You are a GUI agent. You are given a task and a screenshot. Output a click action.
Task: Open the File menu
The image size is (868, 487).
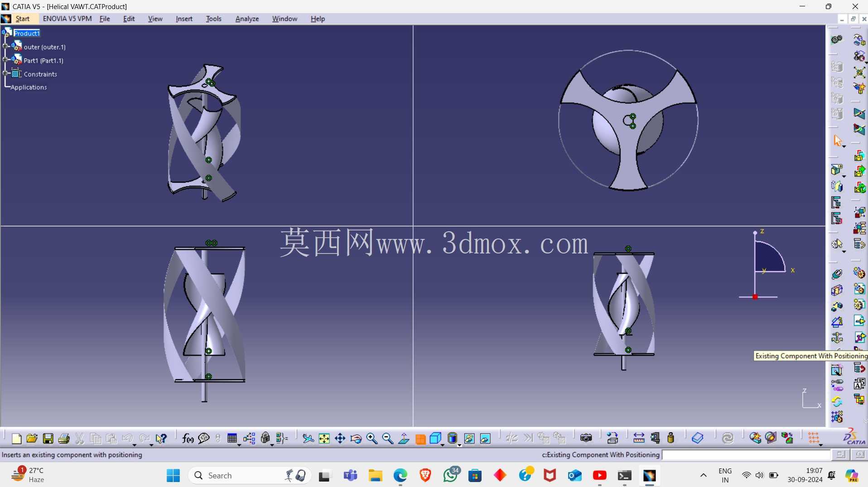click(105, 19)
